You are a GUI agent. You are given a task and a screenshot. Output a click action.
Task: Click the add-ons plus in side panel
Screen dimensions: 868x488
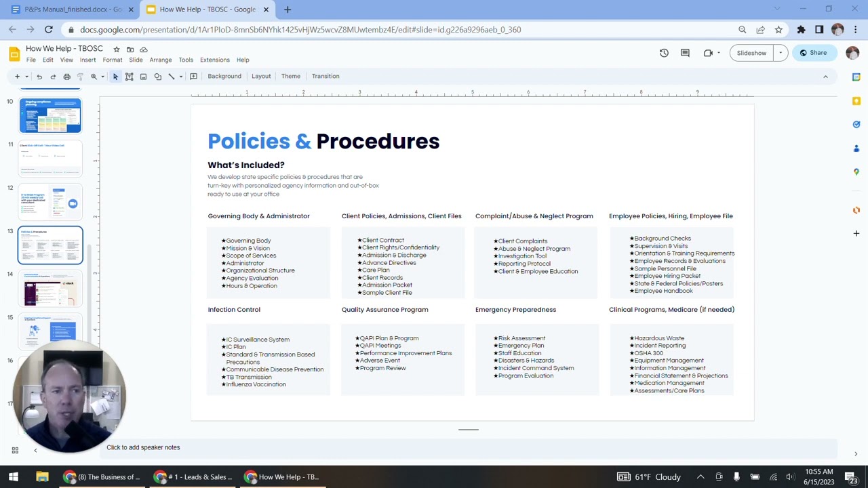click(x=856, y=233)
